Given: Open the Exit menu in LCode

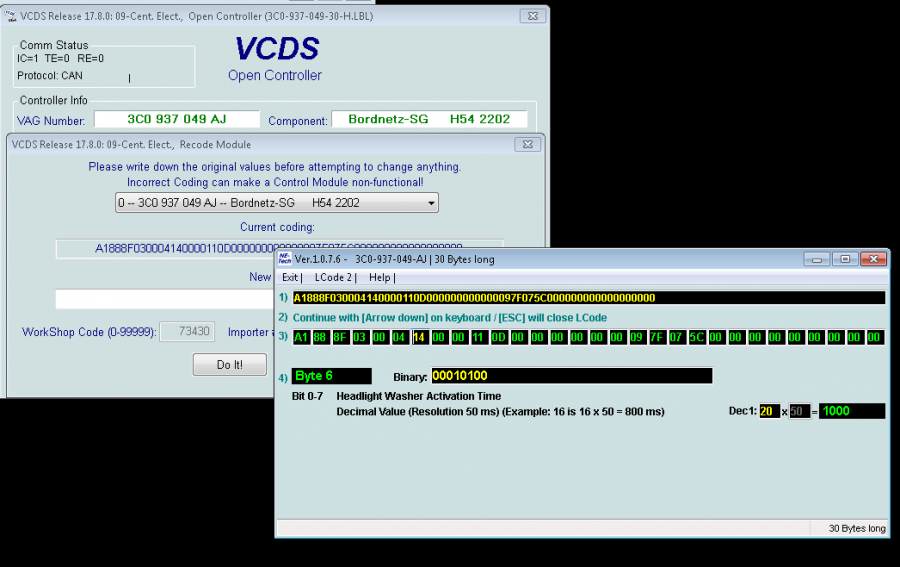Looking at the screenshot, I should click(x=290, y=277).
